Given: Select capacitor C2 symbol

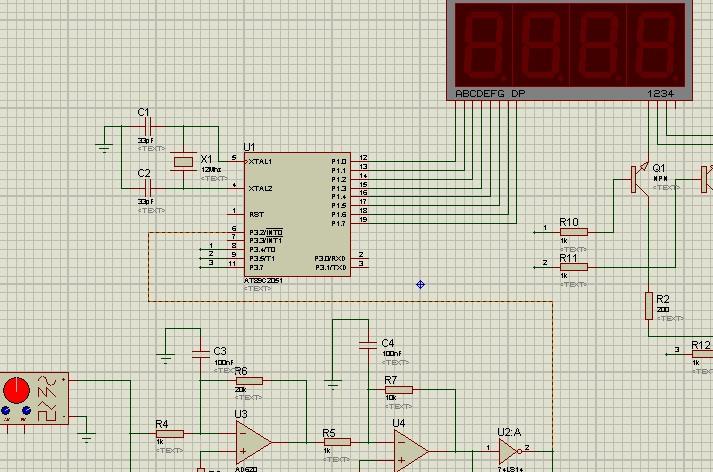Looking at the screenshot, I should pyautogui.click(x=148, y=188).
